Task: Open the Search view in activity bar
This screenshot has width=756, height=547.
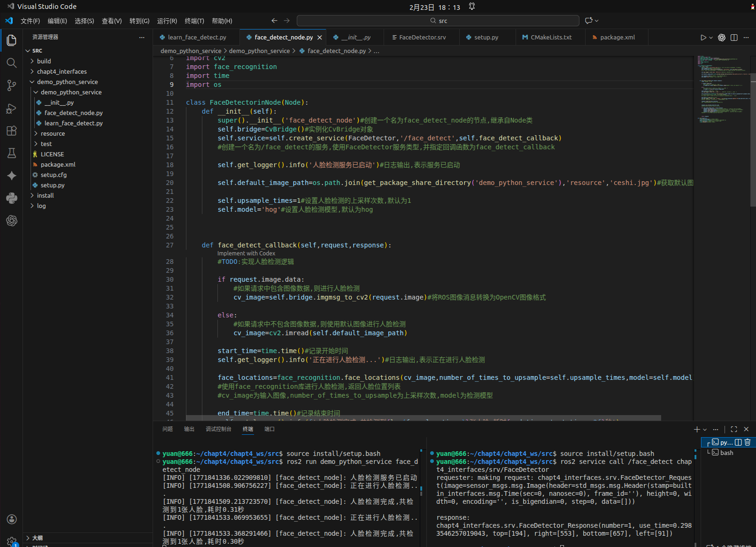Action: click(12, 63)
